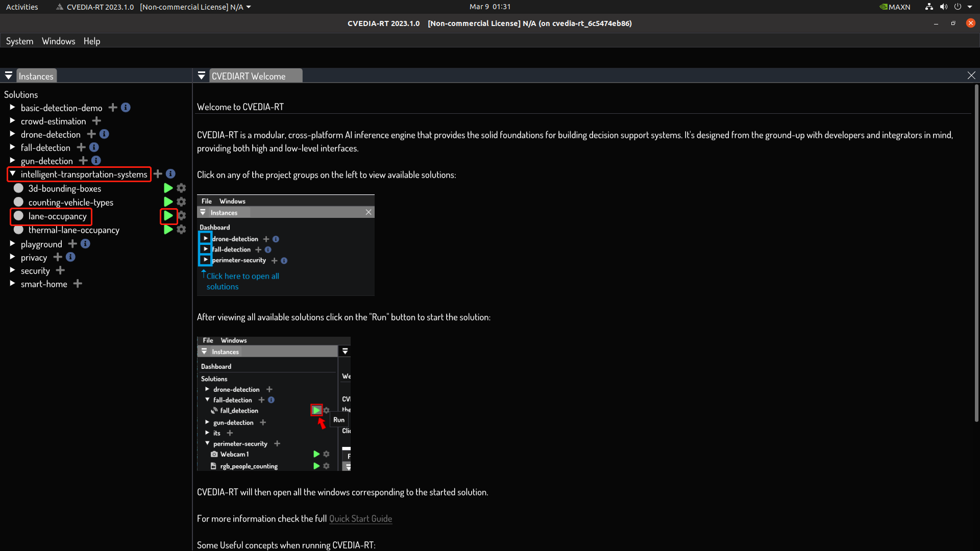Select the thermal-lane-occupancy instance
The width and height of the screenshot is (980, 551).
click(x=74, y=230)
